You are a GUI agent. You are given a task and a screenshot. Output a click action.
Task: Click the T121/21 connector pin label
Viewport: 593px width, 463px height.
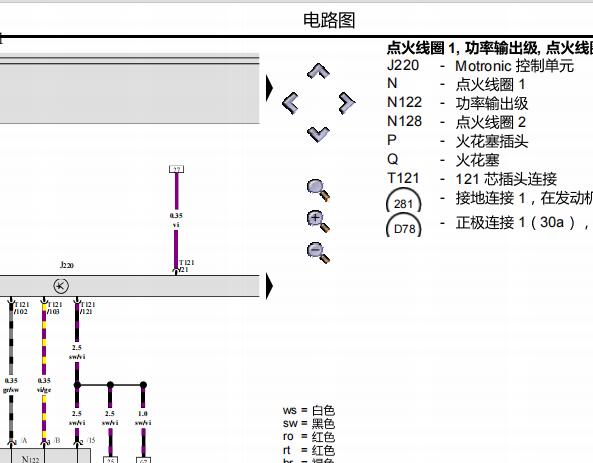186,266
